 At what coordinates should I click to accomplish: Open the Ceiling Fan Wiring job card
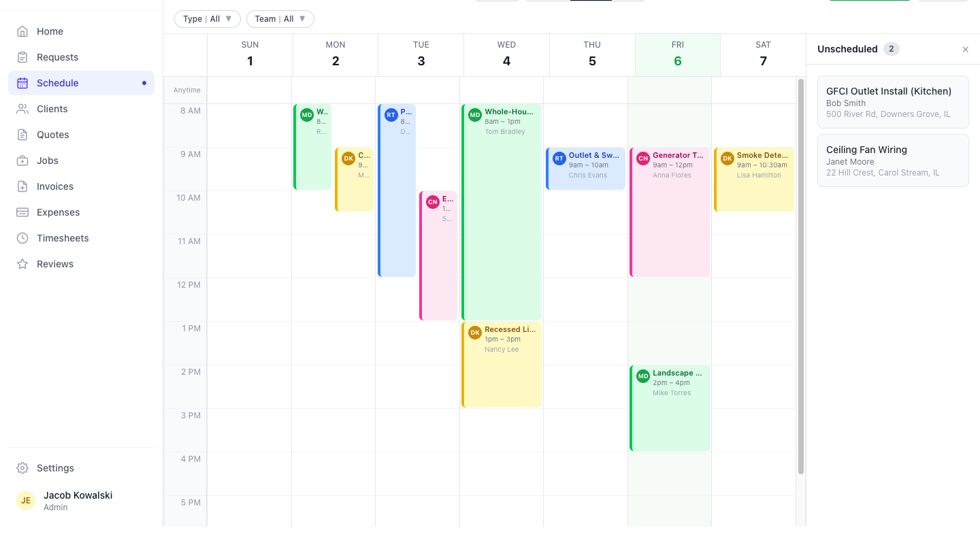(893, 160)
